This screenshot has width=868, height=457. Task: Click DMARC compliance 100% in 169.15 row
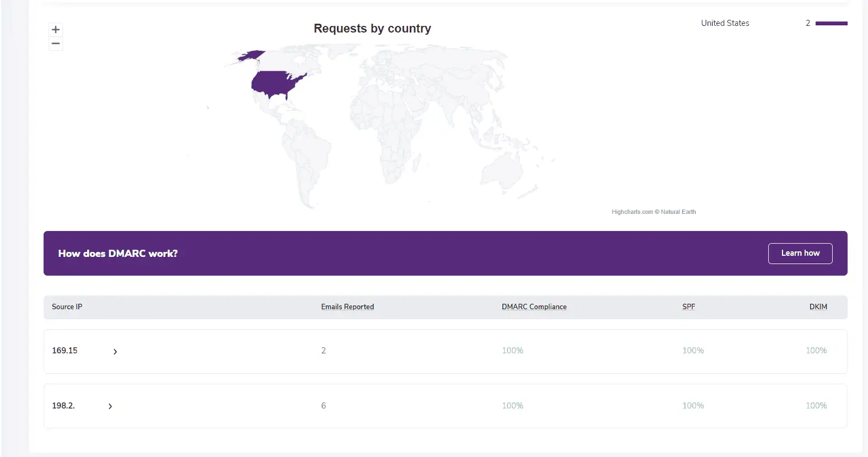(512, 351)
